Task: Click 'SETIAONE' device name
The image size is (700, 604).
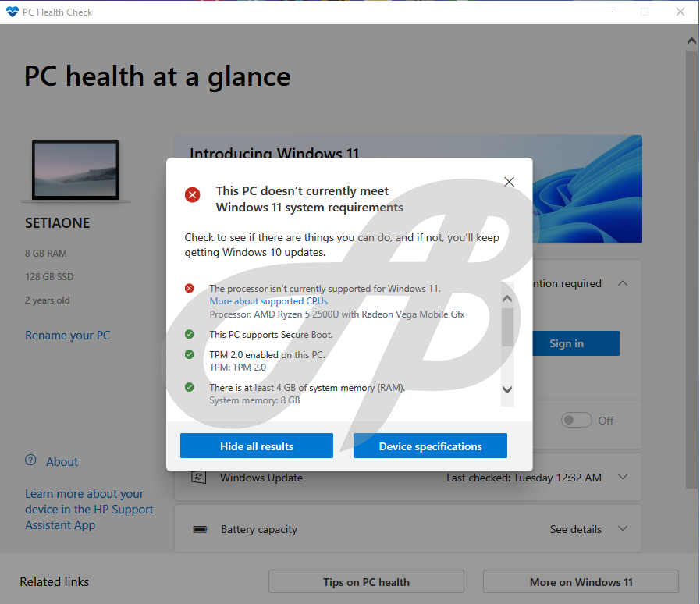Action: [x=57, y=222]
